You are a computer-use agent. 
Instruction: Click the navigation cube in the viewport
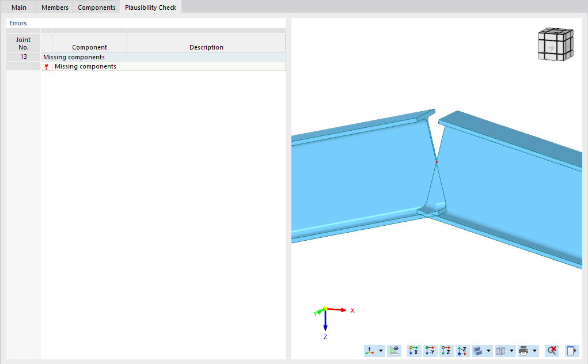[x=555, y=43]
